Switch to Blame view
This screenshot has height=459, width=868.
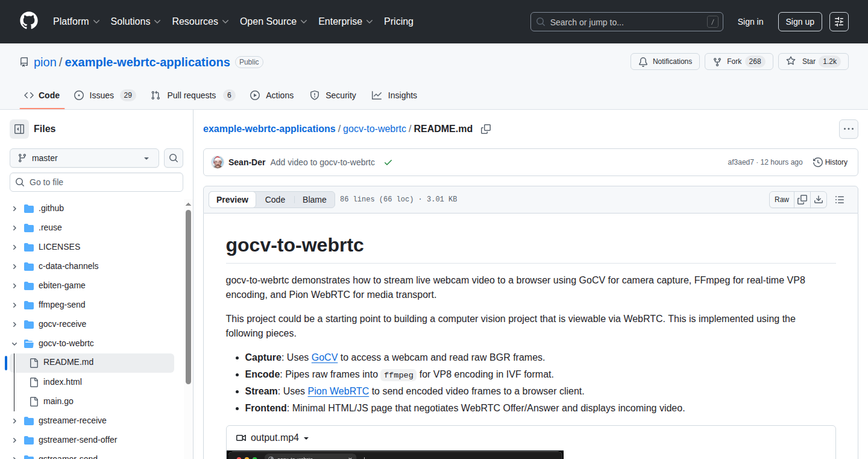[x=315, y=200]
